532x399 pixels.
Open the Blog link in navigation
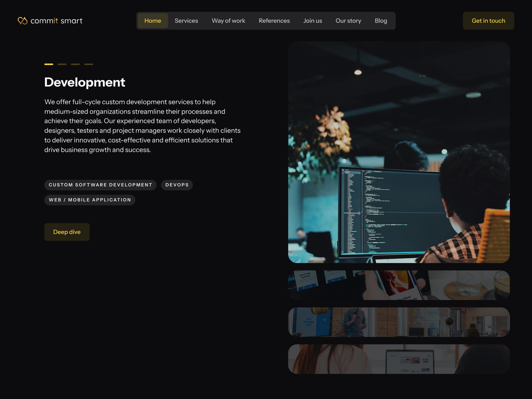[381, 21]
